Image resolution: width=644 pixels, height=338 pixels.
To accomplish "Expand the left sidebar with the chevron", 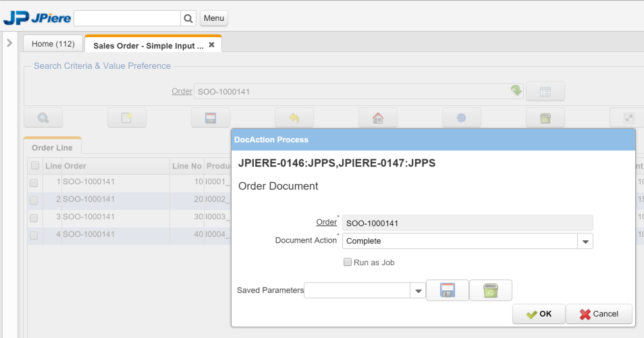I will tap(9, 43).
